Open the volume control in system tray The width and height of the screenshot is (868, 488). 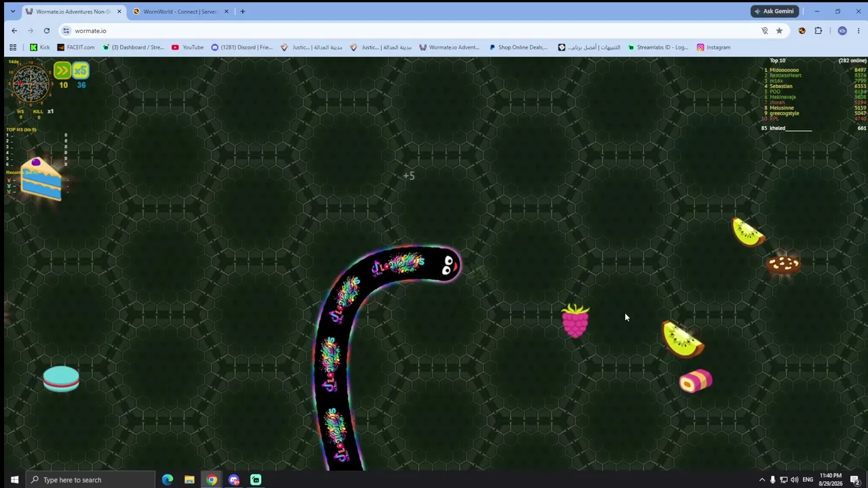click(794, 480)
